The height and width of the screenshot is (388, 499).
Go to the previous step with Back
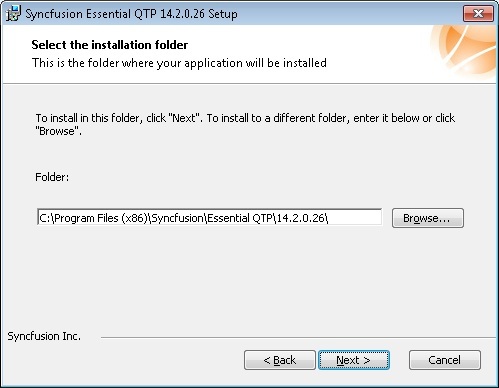[x=280, y=360]
